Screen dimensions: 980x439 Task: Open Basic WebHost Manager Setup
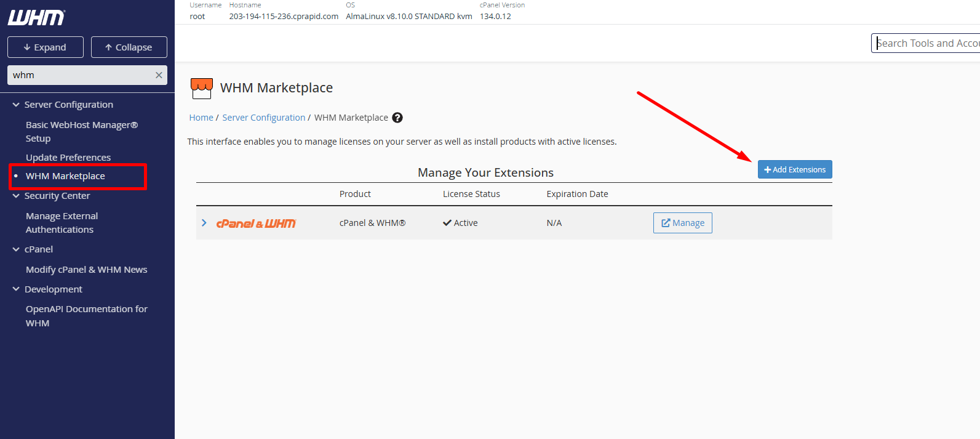(x=81, y=131)
